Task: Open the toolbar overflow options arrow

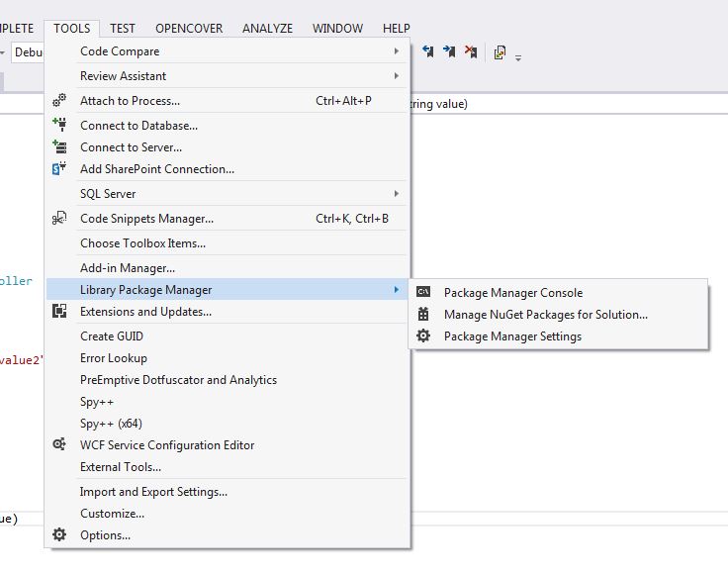Action: [x=518, y=58]
